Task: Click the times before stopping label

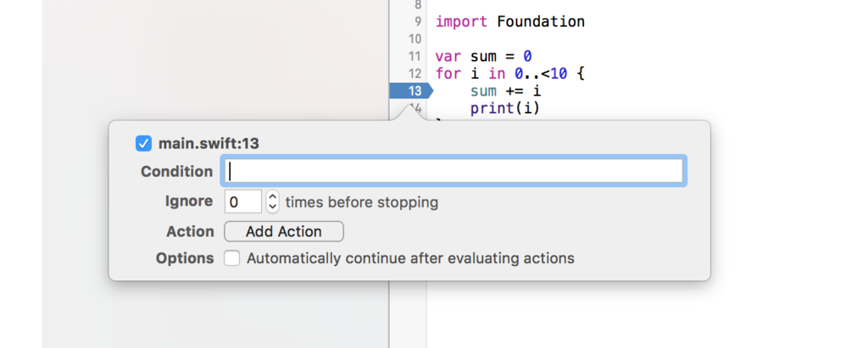Action: 361,202
